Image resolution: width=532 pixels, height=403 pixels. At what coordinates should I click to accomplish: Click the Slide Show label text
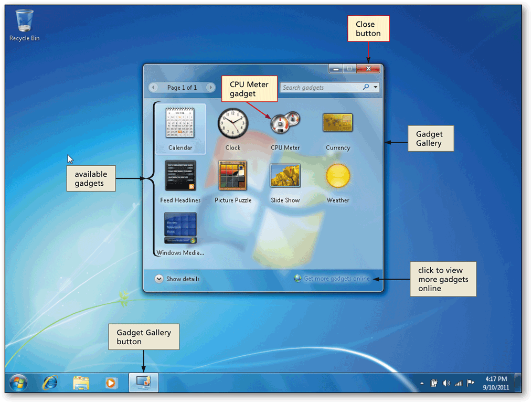[x=285, y=200]
